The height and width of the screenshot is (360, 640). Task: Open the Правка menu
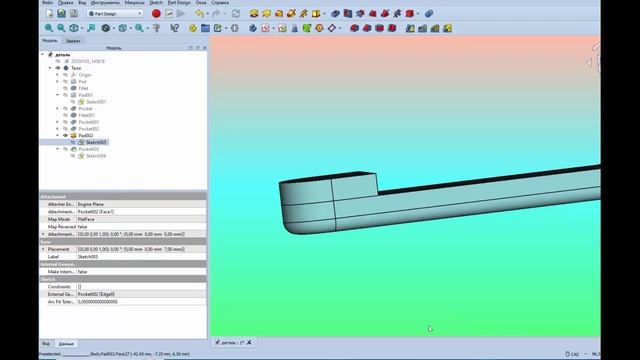65,2
